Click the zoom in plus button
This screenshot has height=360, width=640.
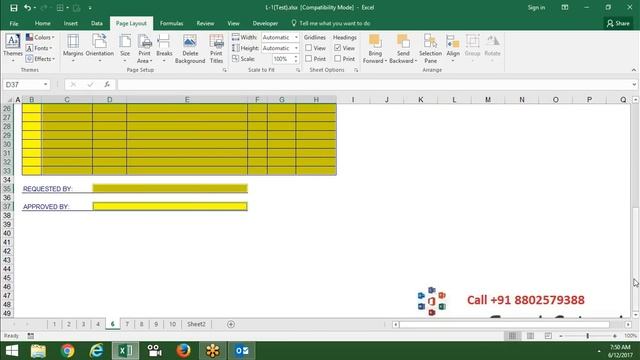click(615, 336)
